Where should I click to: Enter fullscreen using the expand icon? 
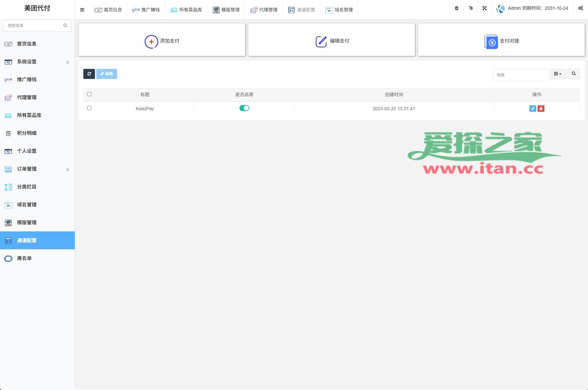(x=484, y=8)
